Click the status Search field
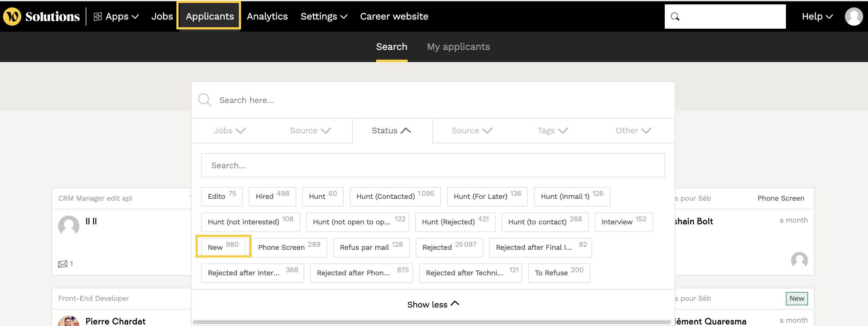The width and height of the screenshot is (868, 326). [433, 165]
